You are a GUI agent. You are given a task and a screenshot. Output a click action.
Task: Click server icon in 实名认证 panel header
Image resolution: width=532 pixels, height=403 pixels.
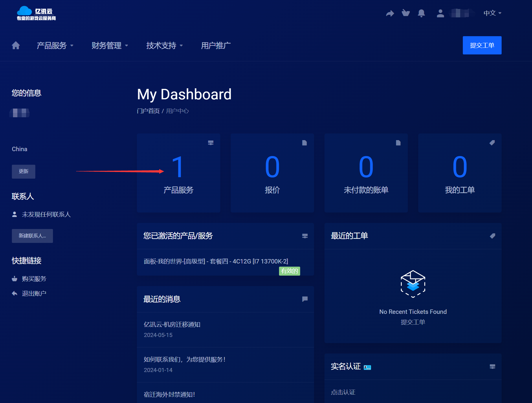coord(492,367)
